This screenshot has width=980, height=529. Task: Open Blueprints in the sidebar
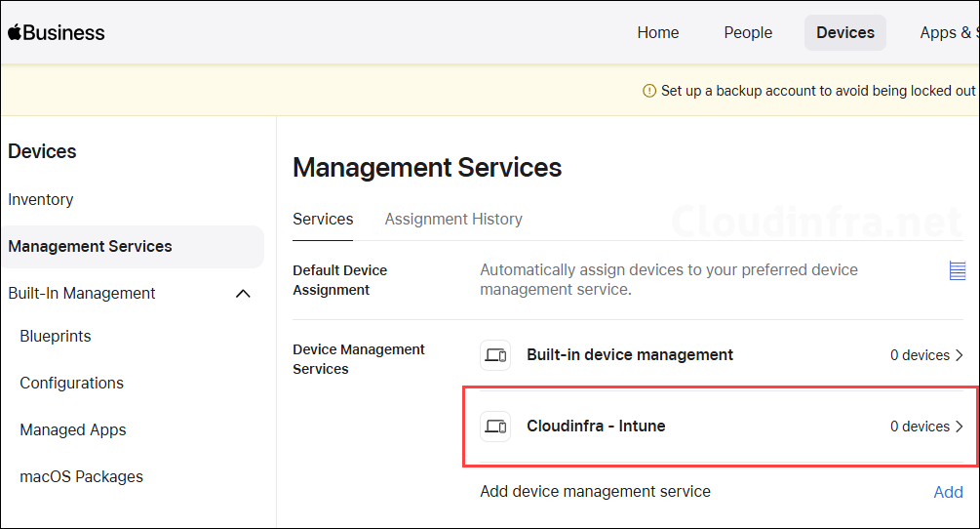[56, 337]
